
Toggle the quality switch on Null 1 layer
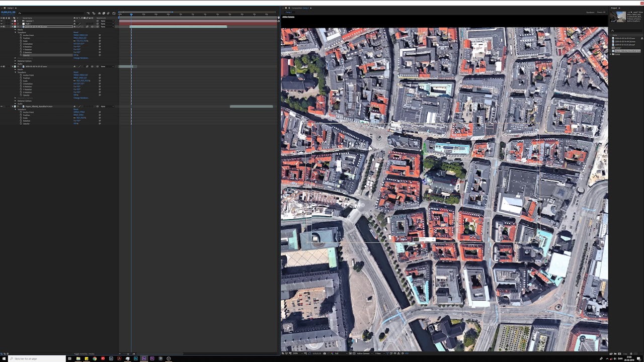79,24
